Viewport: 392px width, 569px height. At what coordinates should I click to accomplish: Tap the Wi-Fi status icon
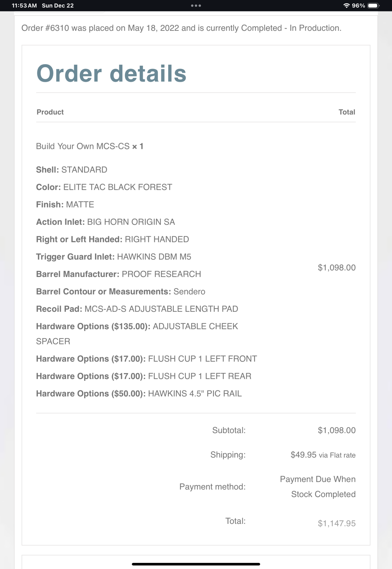tap(346, 6)
